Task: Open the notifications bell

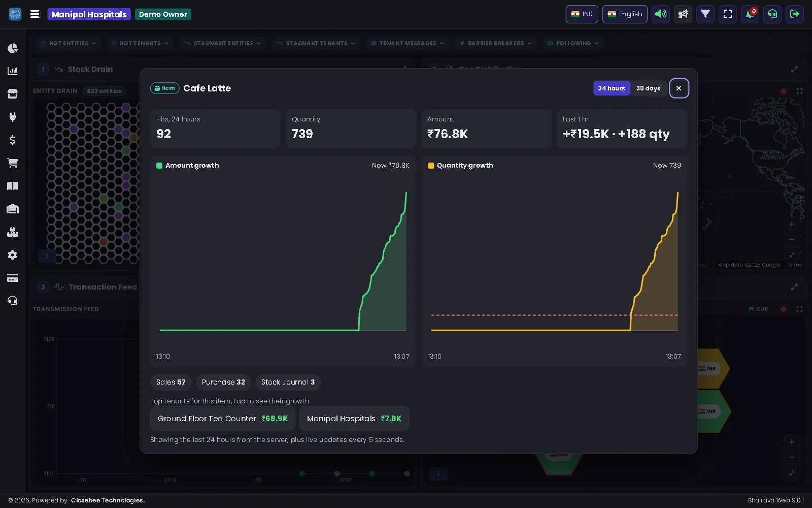Action: [750, 14]
